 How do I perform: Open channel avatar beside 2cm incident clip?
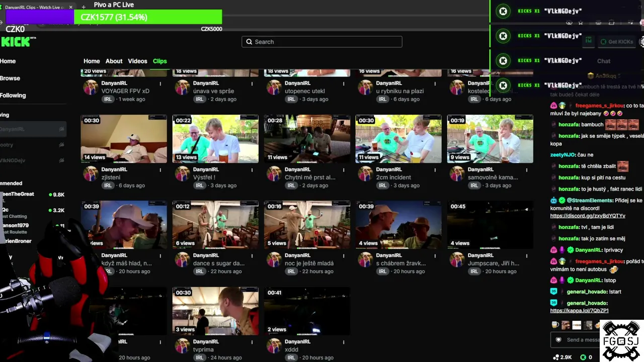[x=365, y=173]
